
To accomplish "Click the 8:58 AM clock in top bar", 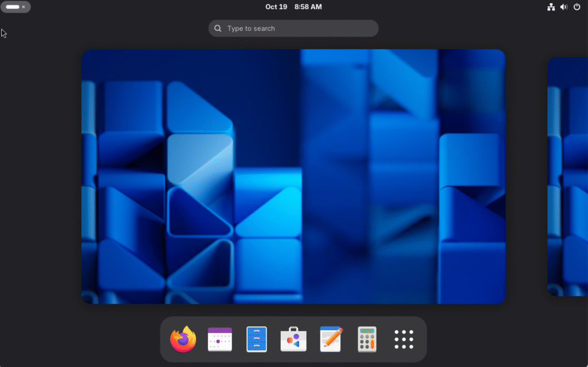I will pos(308,7).
